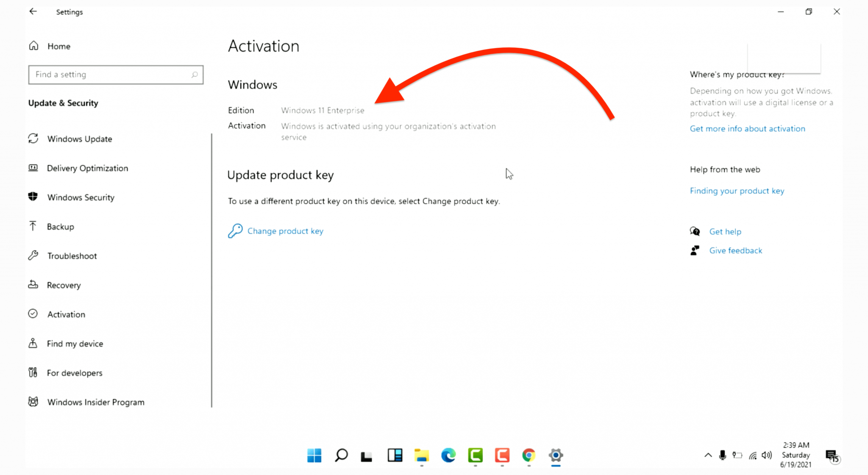Click the Recovery icon in sidebar

[33, 284]
